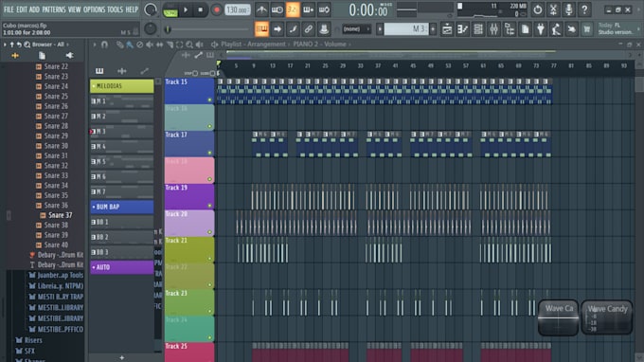Open the undo history clock icon
The height and width of the screenshot is (362, 644).
click(x=538, y=9)
